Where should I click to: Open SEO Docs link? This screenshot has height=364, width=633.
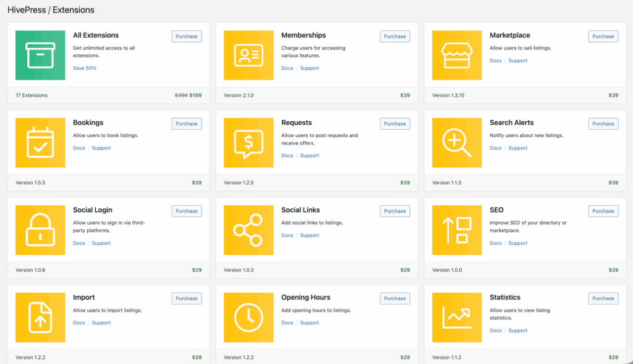pyautogui.click(x=496, y=243)
